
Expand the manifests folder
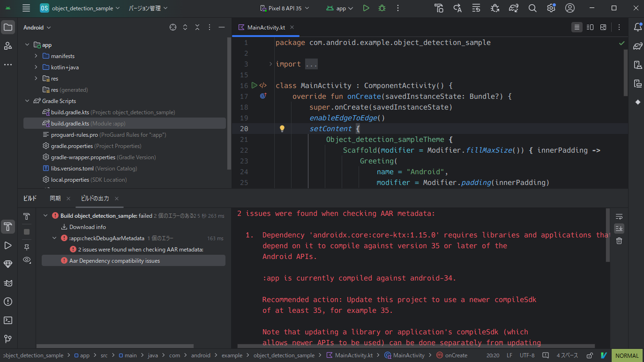coord(36,56)
